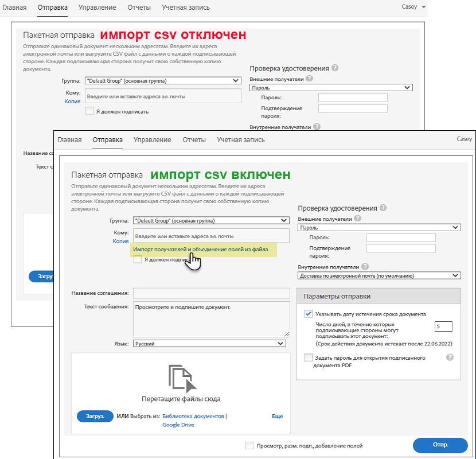Click the help icon next to "Внешние получатели"
476x459 pixels.
pyautogui.click(x=358, y=217)
